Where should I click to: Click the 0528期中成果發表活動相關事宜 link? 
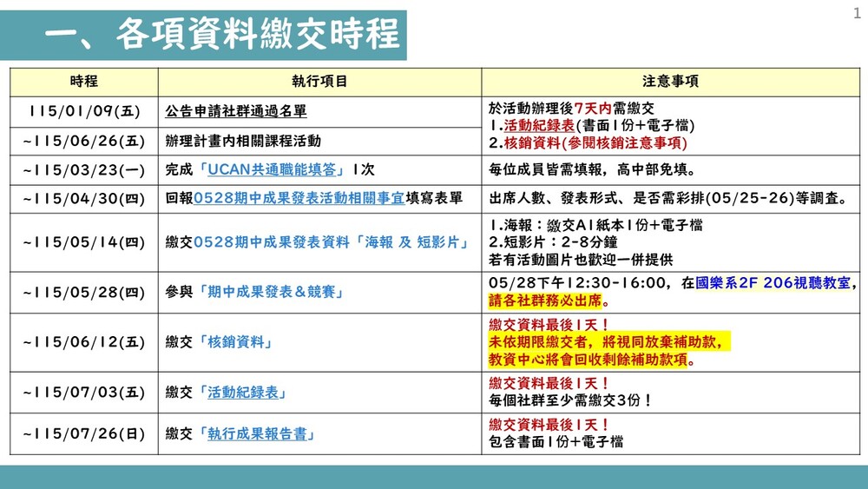[x=299, y=198]
